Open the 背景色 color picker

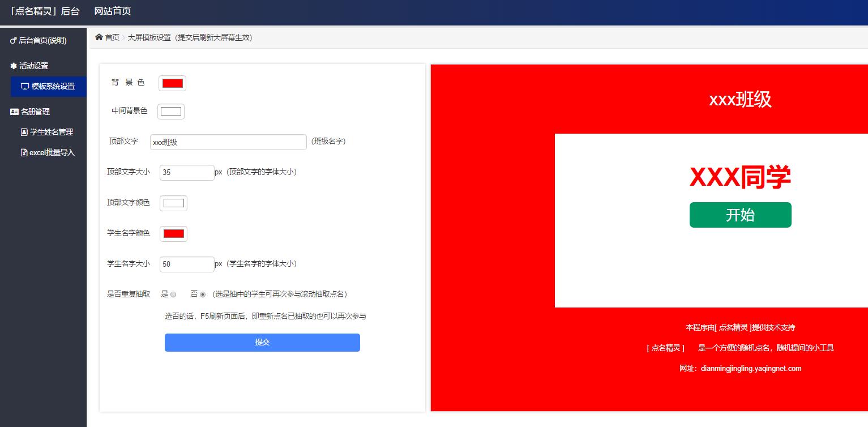click(x=172, y=83)
